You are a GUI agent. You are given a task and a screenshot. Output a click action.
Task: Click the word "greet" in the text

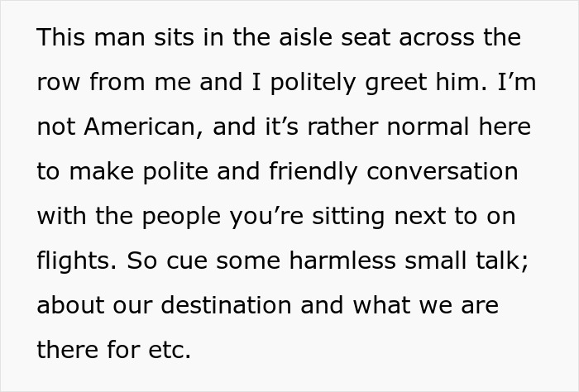[x=396, y=83]
